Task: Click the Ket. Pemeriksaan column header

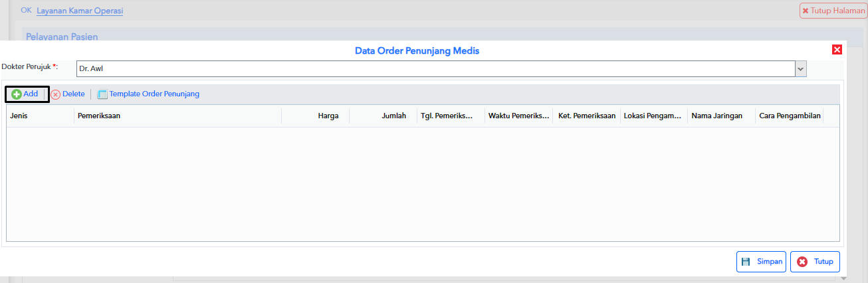Action: pos(586,116)
